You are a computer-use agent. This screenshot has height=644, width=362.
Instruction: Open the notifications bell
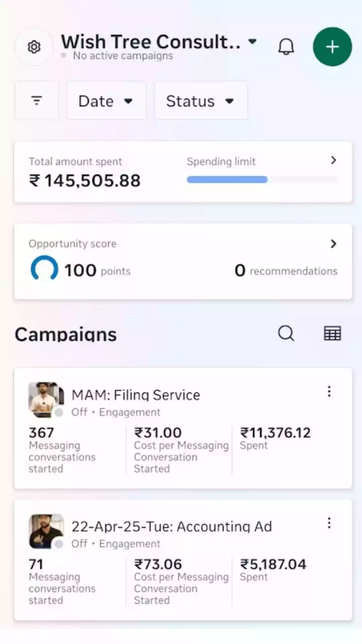(x=286, y=47)
